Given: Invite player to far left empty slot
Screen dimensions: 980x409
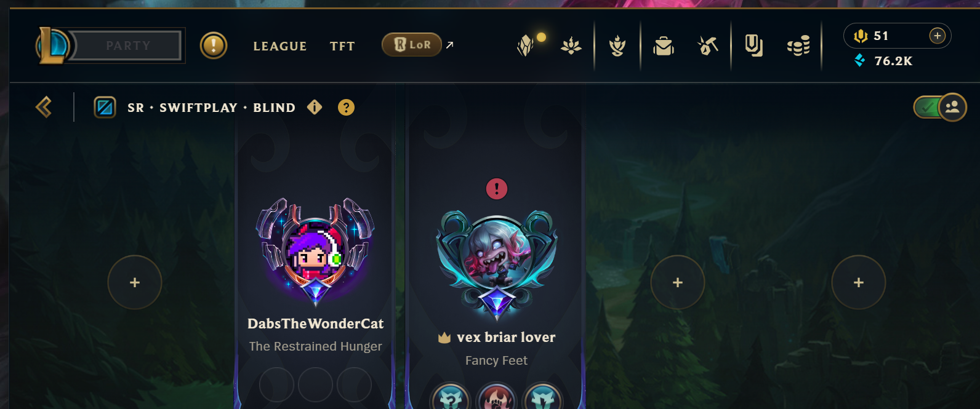Looking at the screenshot, I should pyautogui.click(x=135, y=282).
